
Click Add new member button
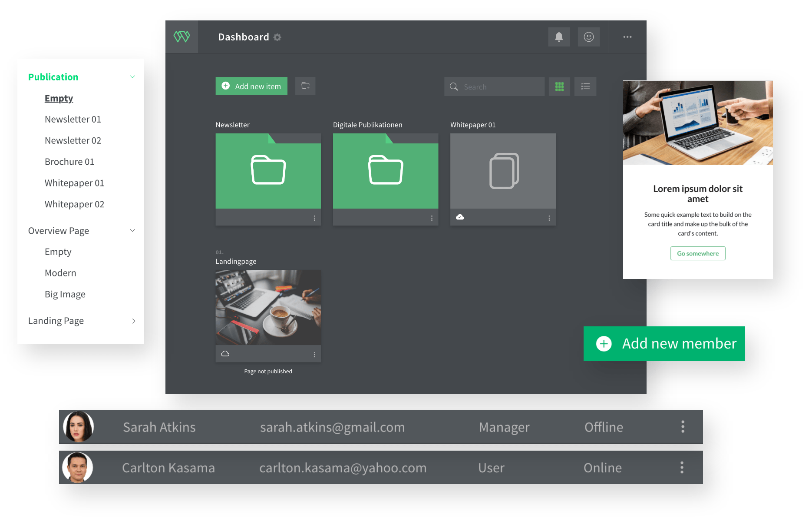pyautogui.click(x=664, y=344)
